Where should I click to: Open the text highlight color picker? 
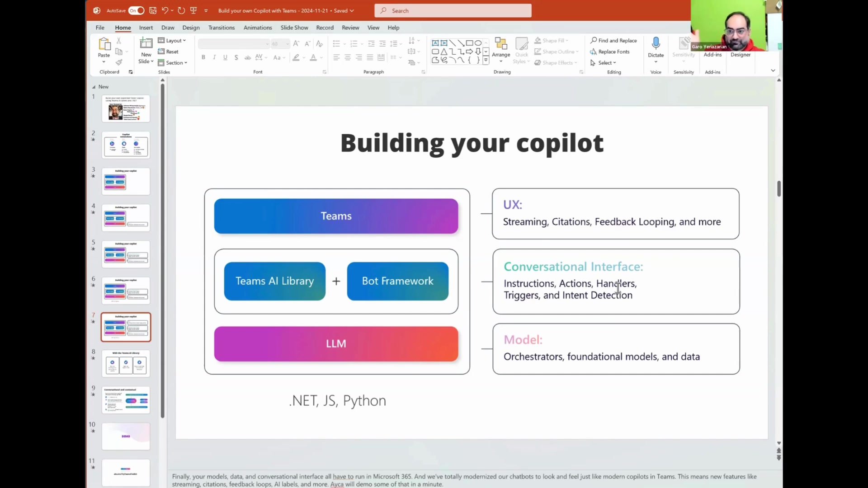click(296, 57)
